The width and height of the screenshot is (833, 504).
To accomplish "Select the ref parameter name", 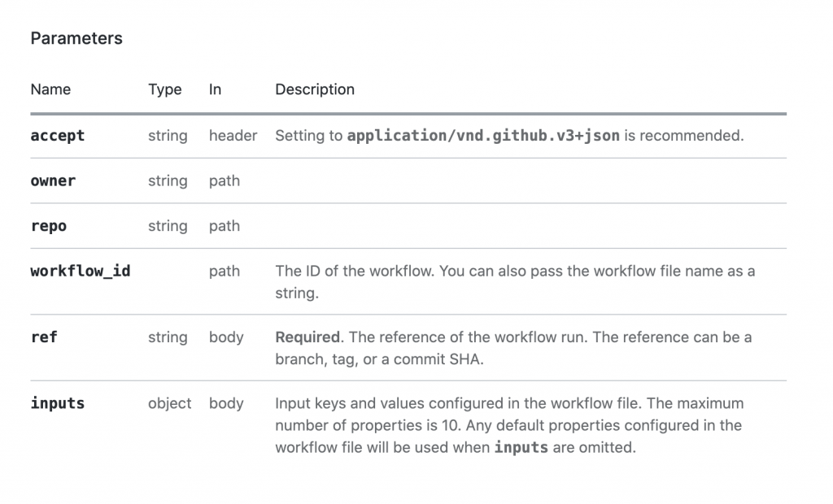I will click(x=44, y=337).
